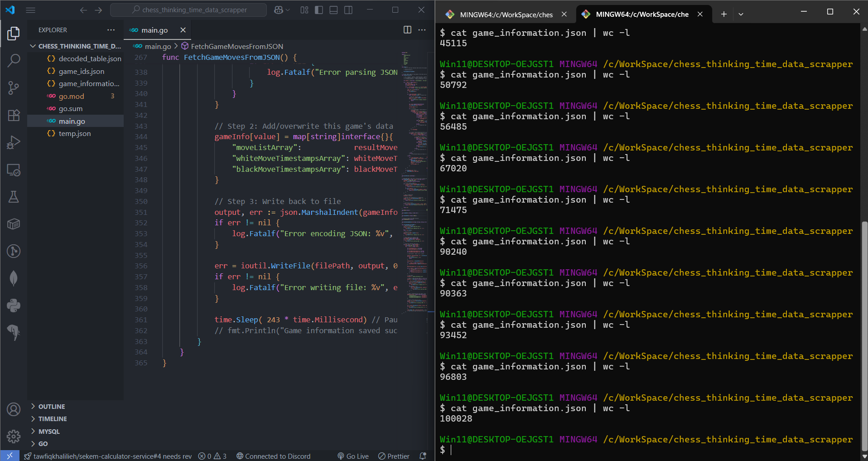868x461 pixels.
Task: Open terminal new tab dropdown arrow
Action: 741,14
